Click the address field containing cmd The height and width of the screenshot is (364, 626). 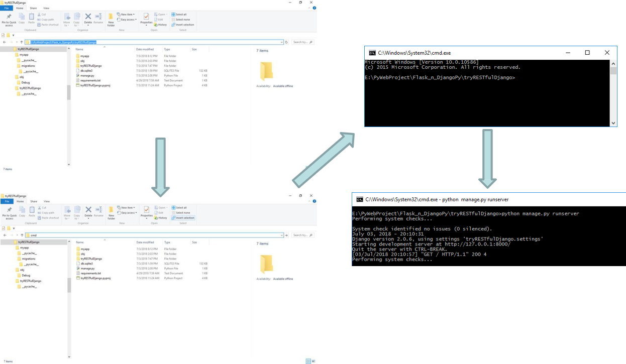[x=154, y=235]
